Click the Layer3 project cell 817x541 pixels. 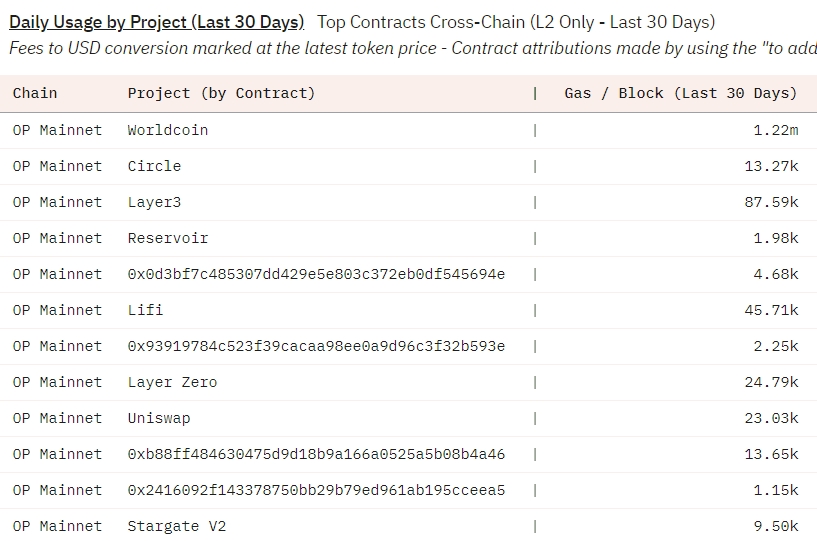pyautogui.click(x=154, y=202)
